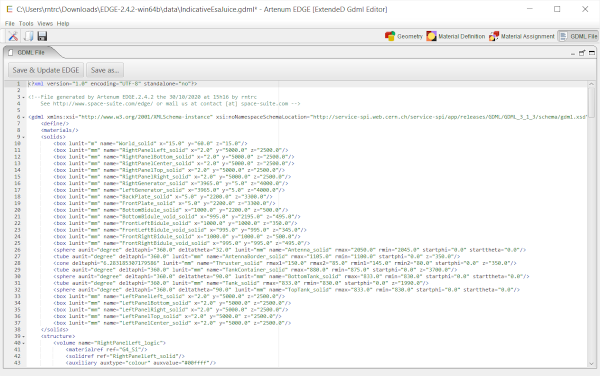Viewport: 600px width, 376px height.
Task: Open the File menu
Action: pos(10,24)
